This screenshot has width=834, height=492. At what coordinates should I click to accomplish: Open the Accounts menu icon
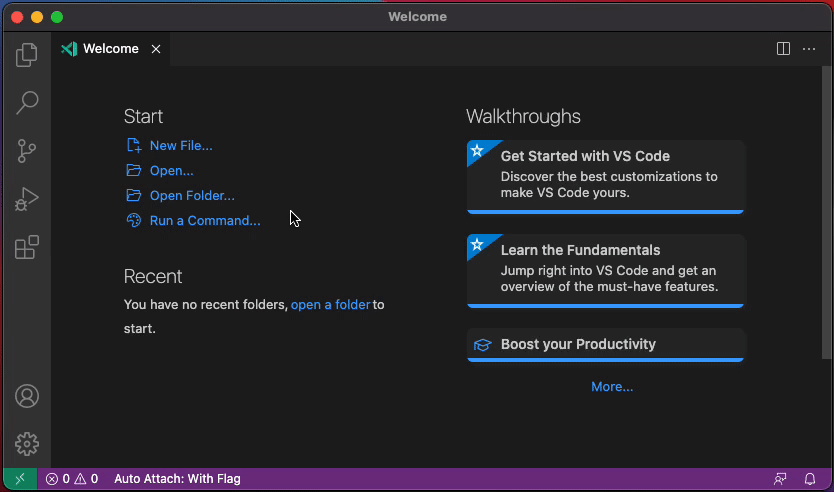pos(27,396)
